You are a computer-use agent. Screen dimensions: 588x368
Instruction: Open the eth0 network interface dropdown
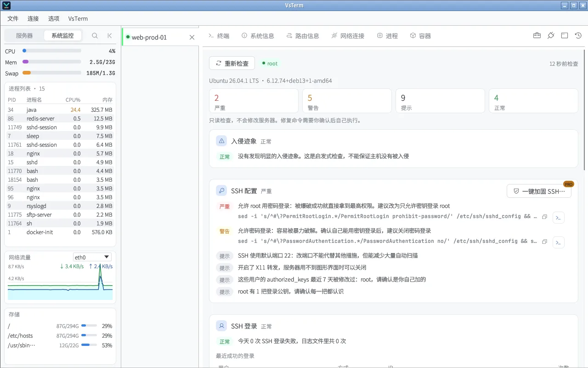click(x=92, y=257)
